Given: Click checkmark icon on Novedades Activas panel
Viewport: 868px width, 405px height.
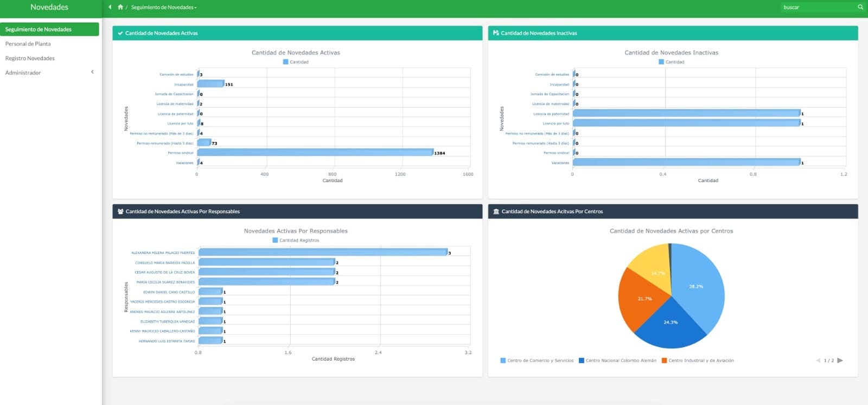Looking at the screenshot, I should click(x=120, y=33).
